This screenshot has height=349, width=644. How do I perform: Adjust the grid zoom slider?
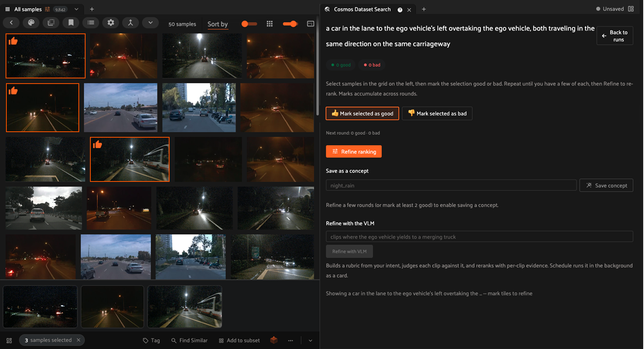tap(290, 24)
